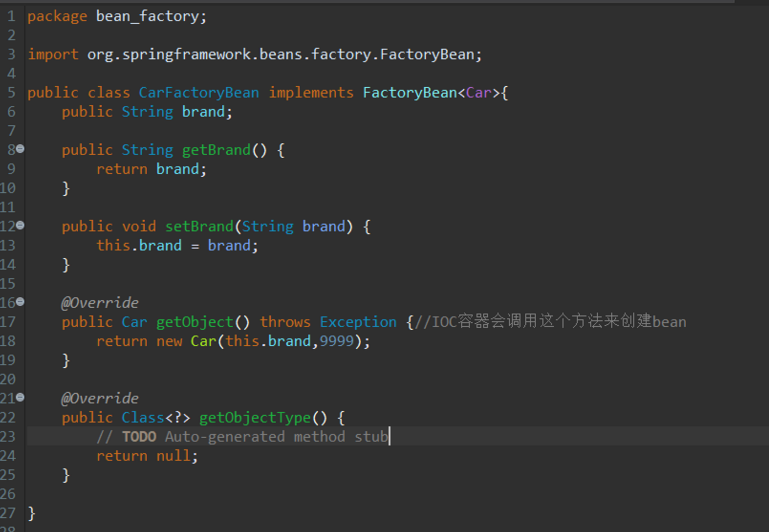This screenshot has height=532, width=769.
Task: Collapse the setBrand method at line 12
Action: [x=20, y=226]
